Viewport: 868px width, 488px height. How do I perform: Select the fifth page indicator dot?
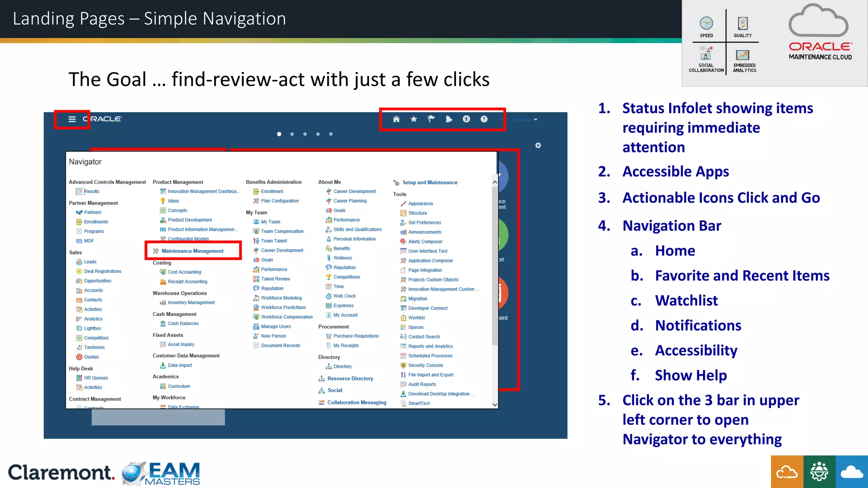pos(331,134)
